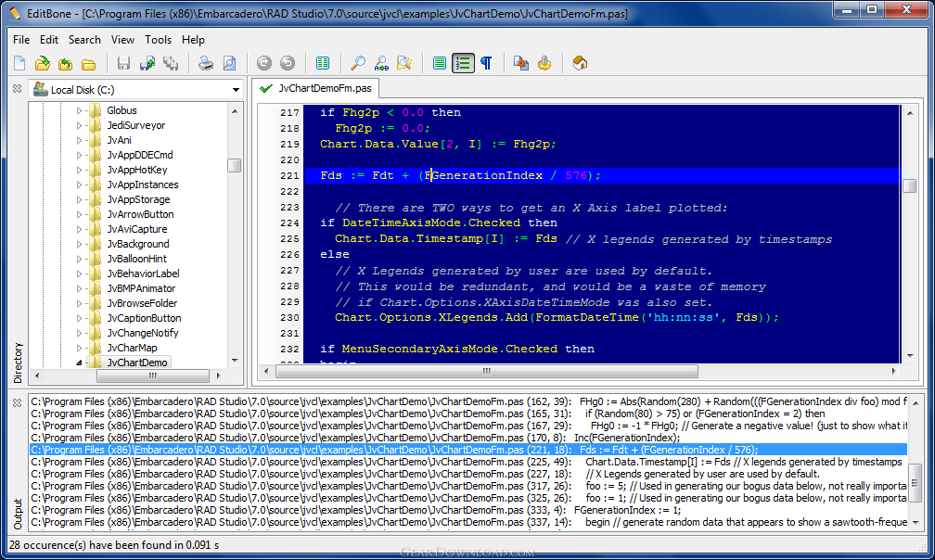Click the Directory vertical panel label
The height and width of the screenshot is (560, 935).
click(x=18, y=363)
